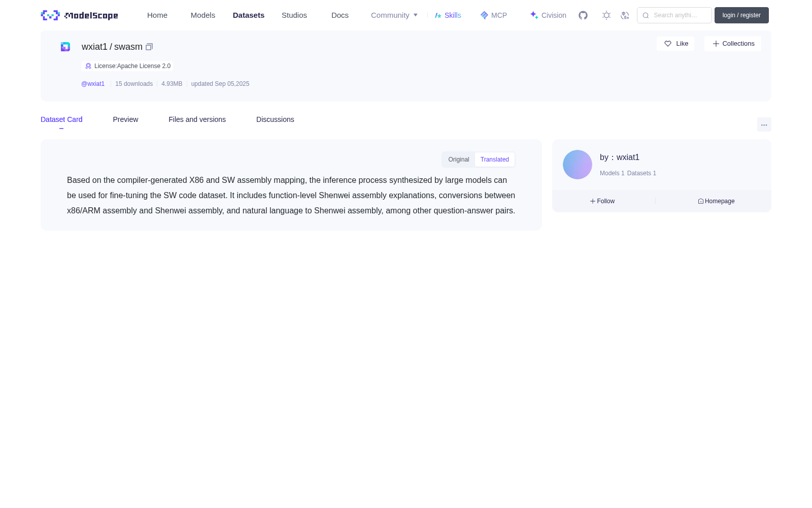Open the MCP page
This screenshot has height=508, width=812.
(x=494, y=15)
